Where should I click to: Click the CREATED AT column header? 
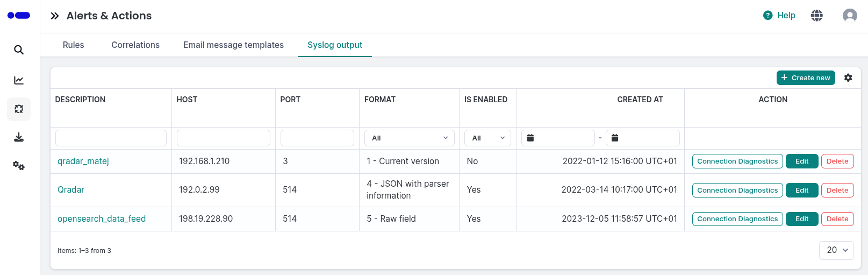pyautogui.click(x=640, y=100)
